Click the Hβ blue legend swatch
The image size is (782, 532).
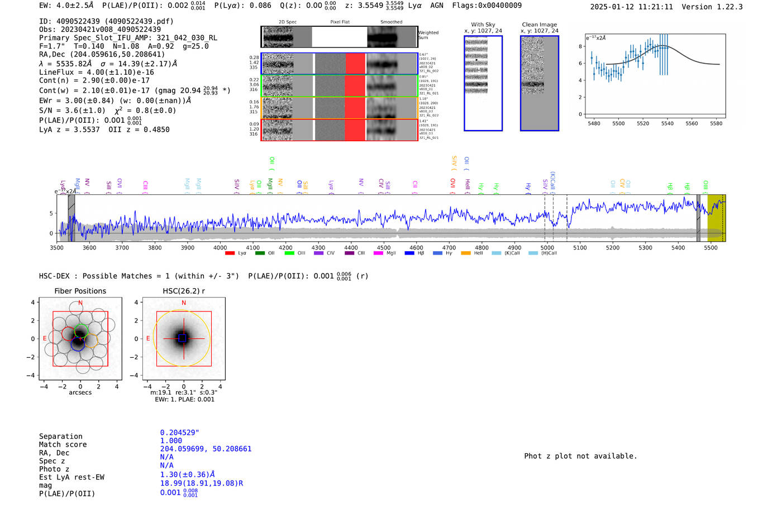[x=409, y=253]
